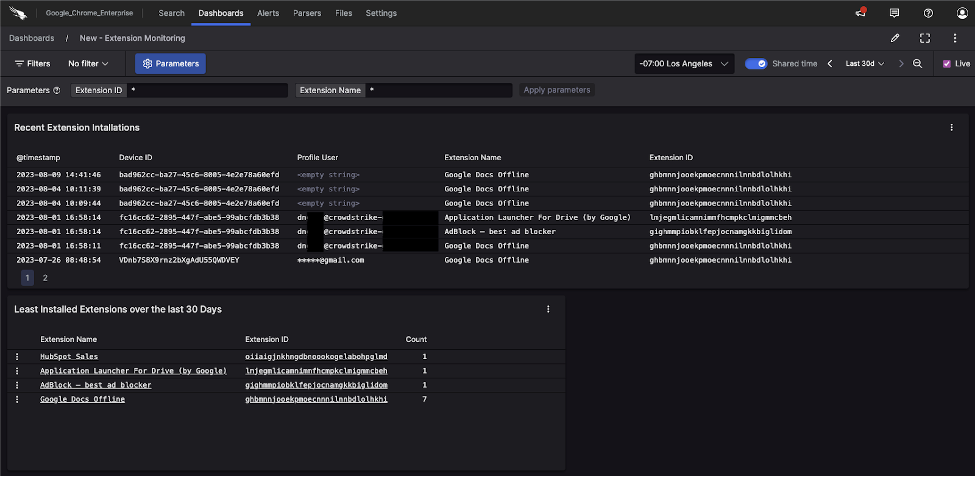Click the *****@gmail.com profile user
The height and width of the screenshot is (477, 977).
pos(331,260)
